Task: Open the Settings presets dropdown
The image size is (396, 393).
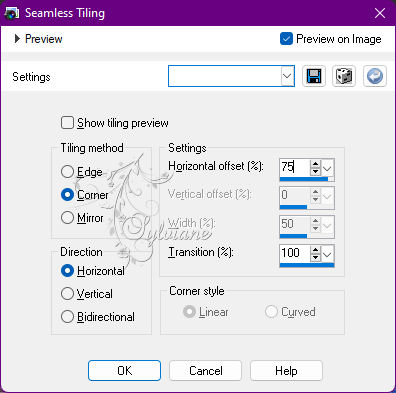Action: click(287, 76)
